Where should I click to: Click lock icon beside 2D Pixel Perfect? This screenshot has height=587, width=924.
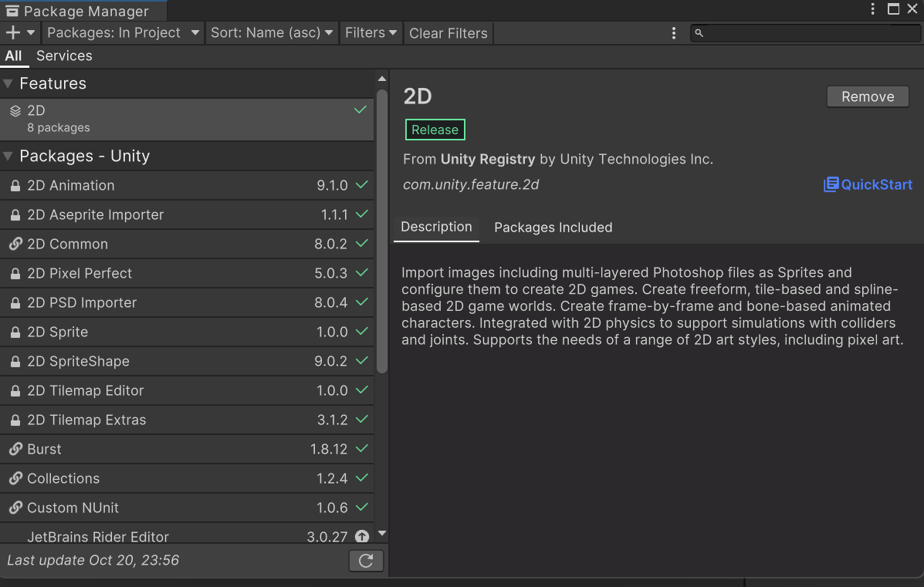pyautogui.click(x=15, y=273)
